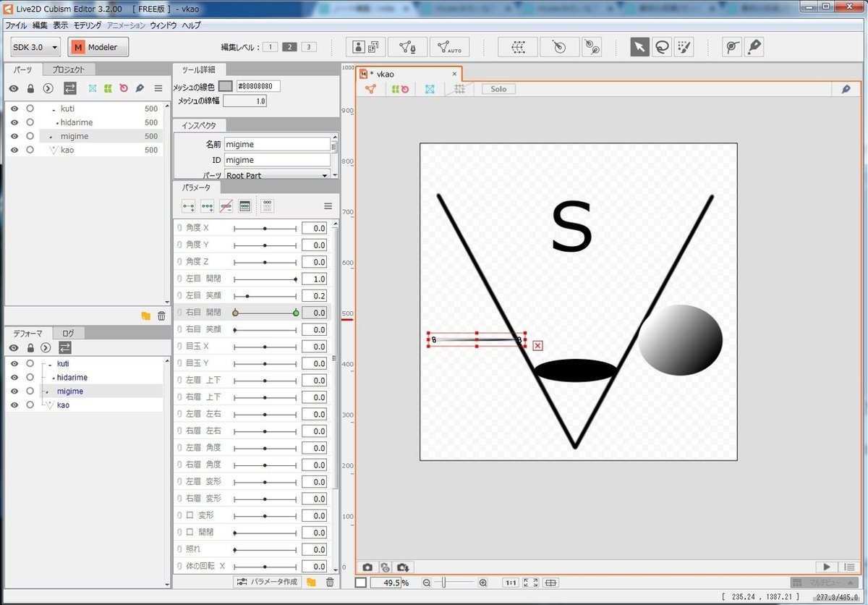Pick the lasso selection tool
Screen dimensions: 868x605
point(662,47)
